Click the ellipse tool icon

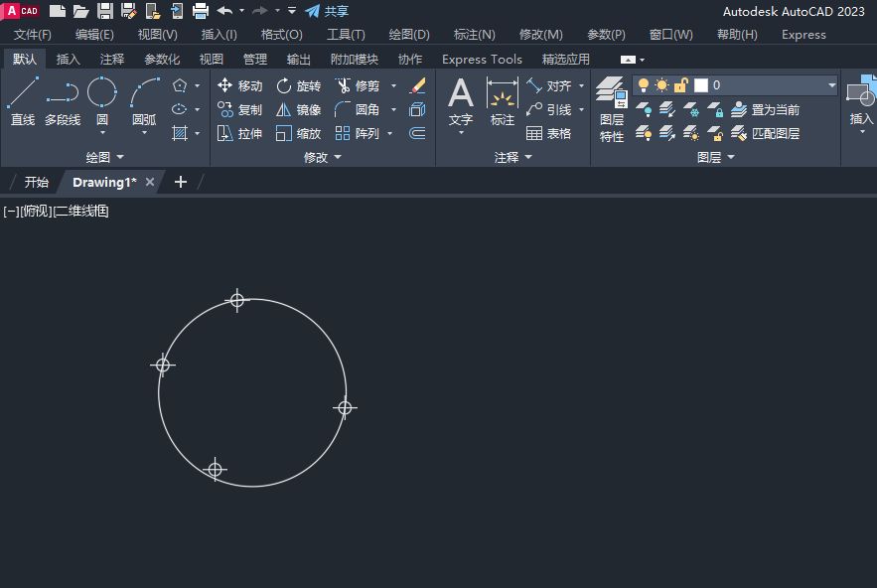coord(180,109)
